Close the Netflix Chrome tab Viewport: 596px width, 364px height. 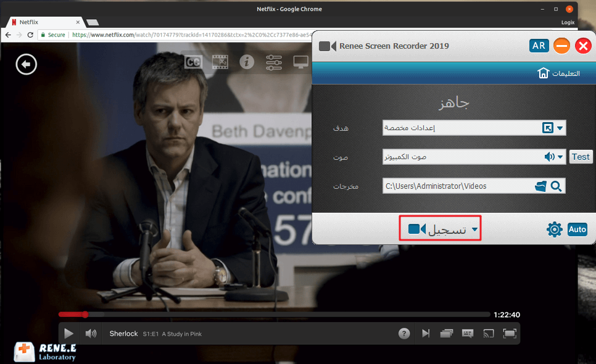pos(78,22)
